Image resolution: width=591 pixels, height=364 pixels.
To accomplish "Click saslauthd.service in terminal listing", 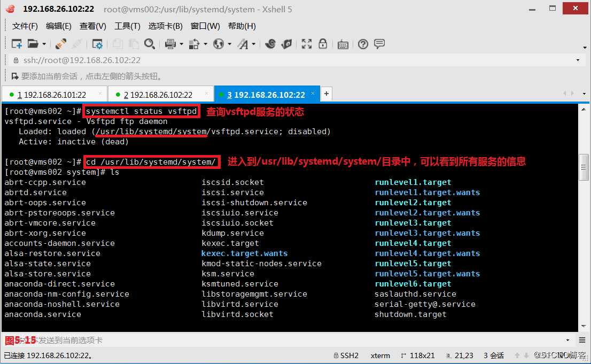I will coord(415,294).
